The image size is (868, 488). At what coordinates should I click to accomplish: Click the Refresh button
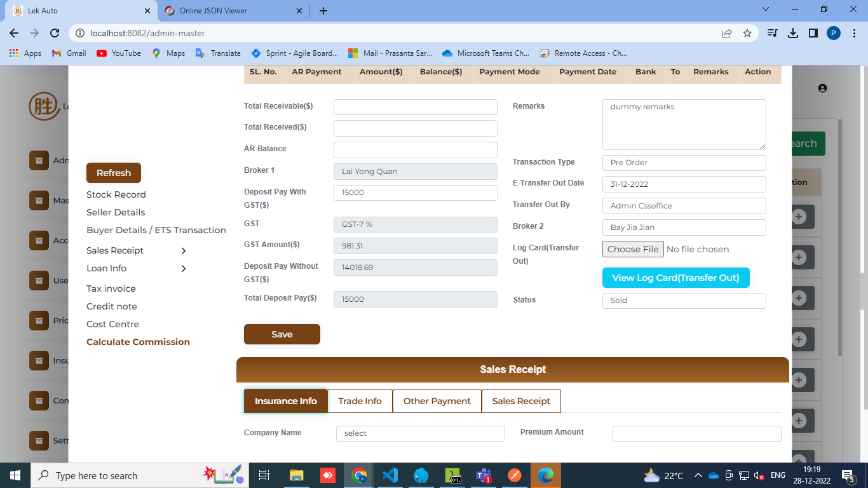[x=114, y=173]
